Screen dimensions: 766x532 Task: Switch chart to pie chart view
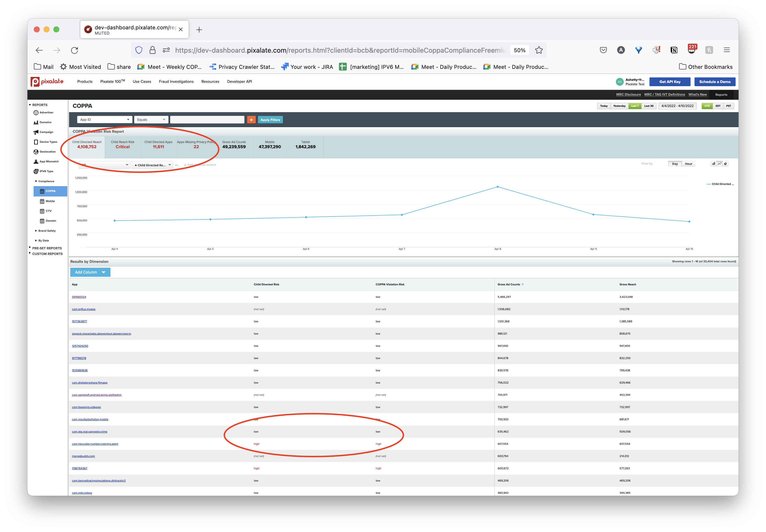tap(725, 164)
